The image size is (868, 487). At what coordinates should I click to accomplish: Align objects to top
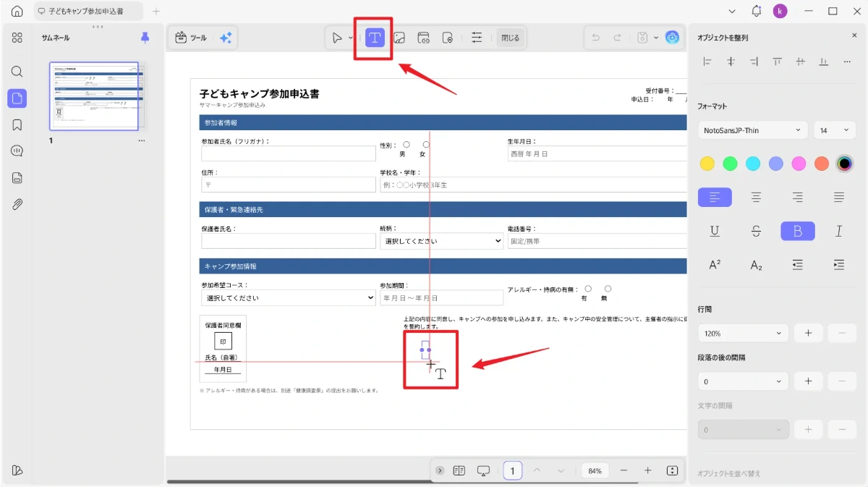(x=778, y=62)
